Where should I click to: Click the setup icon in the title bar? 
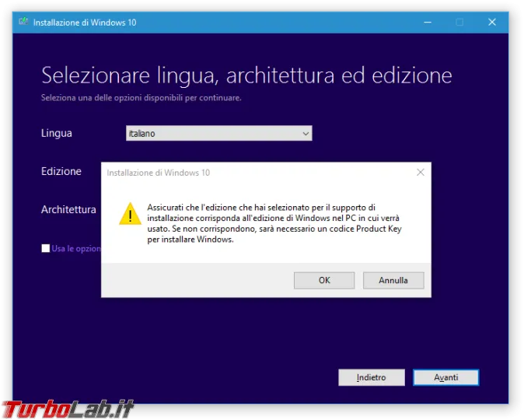(x=23, y=22)
